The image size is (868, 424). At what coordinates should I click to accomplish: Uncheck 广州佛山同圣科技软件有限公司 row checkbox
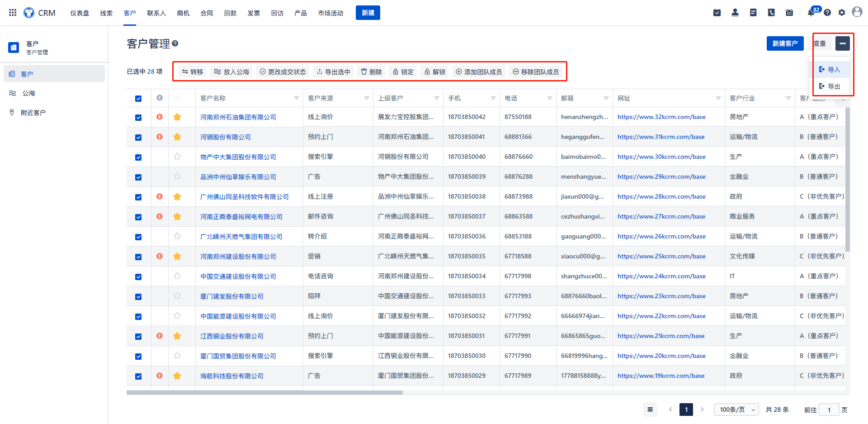click(x=138, y=197)
